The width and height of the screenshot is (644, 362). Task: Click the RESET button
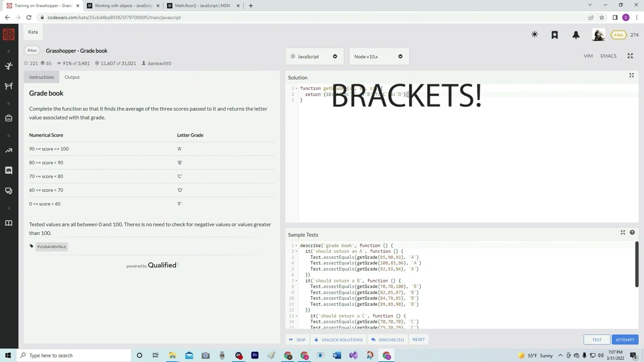coord(419,339)
